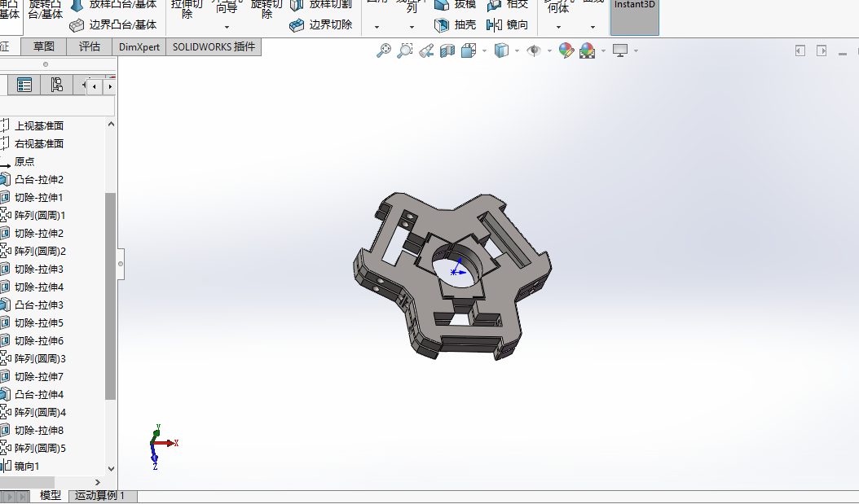Click the panel tabs scroll-left arrow
Image resolution: width=859 pixels, height=504 pixels.
tap(95, 86)
